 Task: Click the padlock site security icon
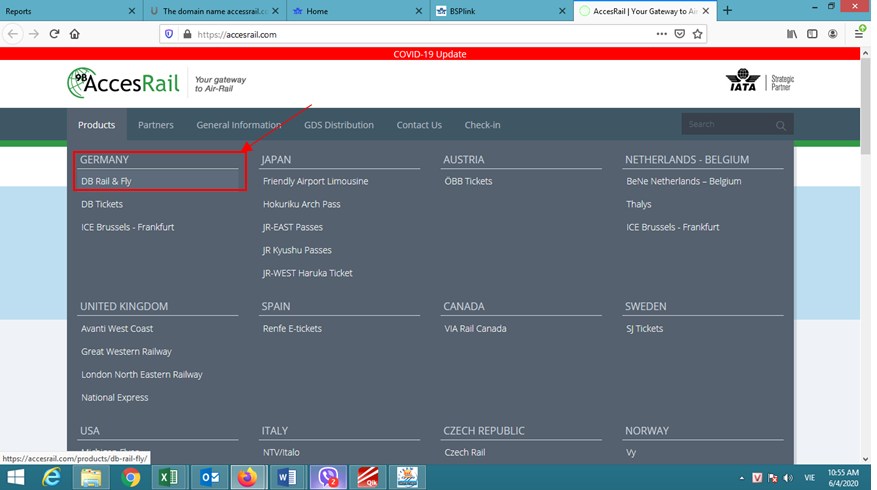pos(187,34)
